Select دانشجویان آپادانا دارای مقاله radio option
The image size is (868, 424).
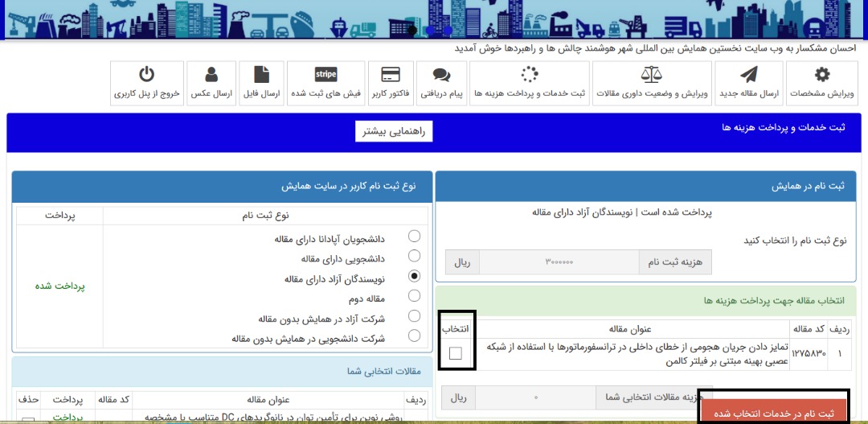click(x=414, y=236)
